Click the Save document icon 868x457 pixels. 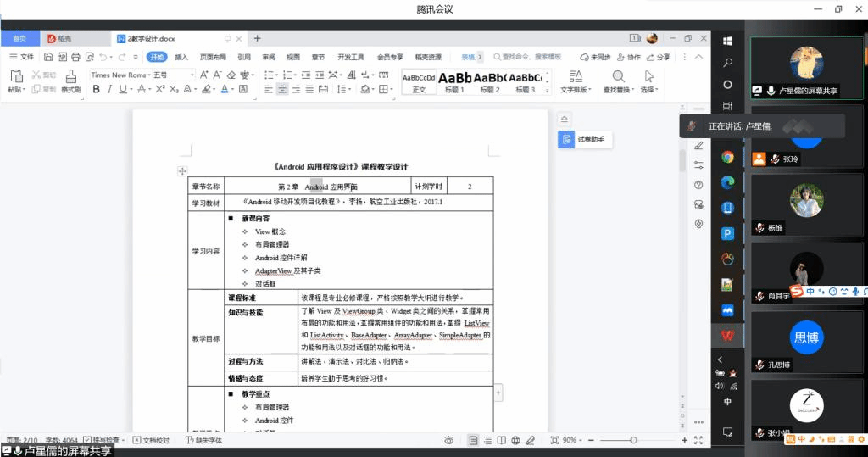[x=48, y=57]
